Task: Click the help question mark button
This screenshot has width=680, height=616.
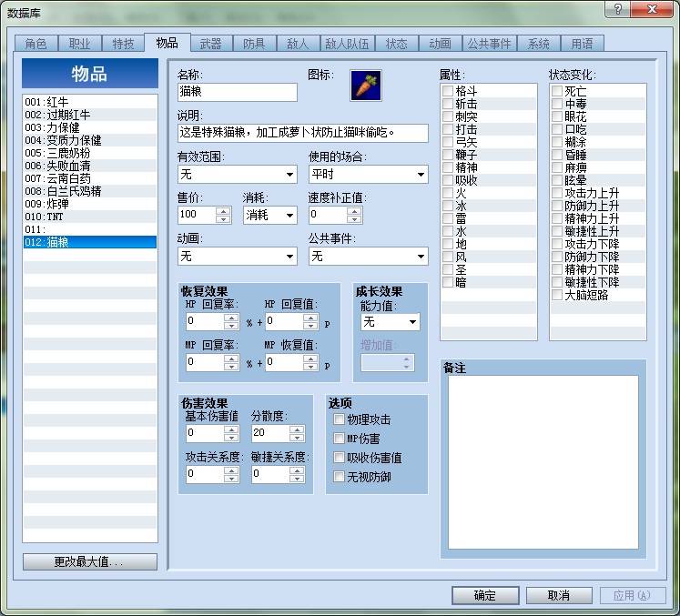Action: pos(617,9)
